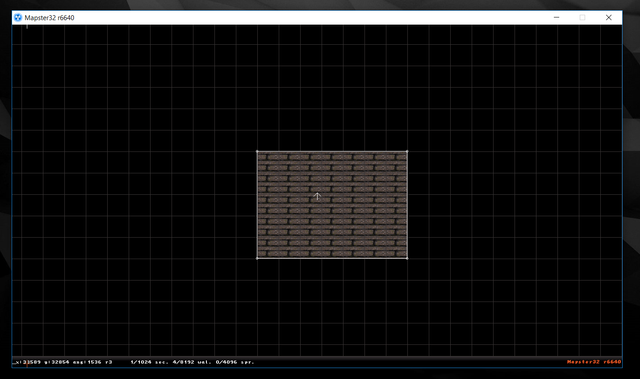This screenshot has width=640, height=379.
Task: Click the 1/1024 sec. sector counter
Action: [149, 362]
